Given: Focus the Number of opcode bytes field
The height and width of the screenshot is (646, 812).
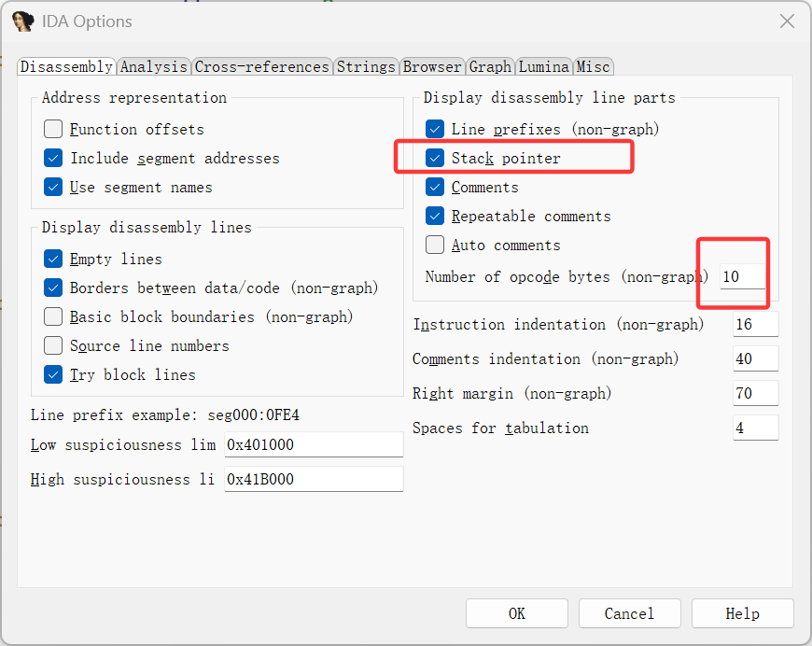Looking at the screenshot, I should [743, 276].
